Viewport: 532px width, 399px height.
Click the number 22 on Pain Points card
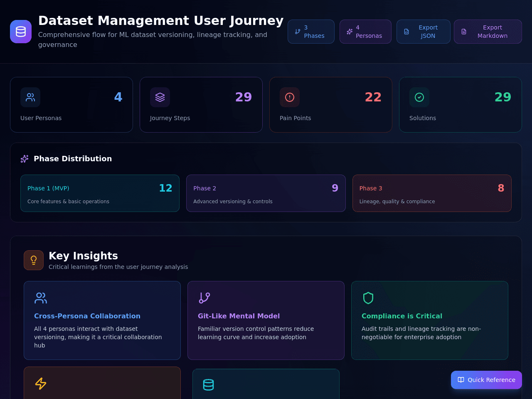[x=373, y=97]
